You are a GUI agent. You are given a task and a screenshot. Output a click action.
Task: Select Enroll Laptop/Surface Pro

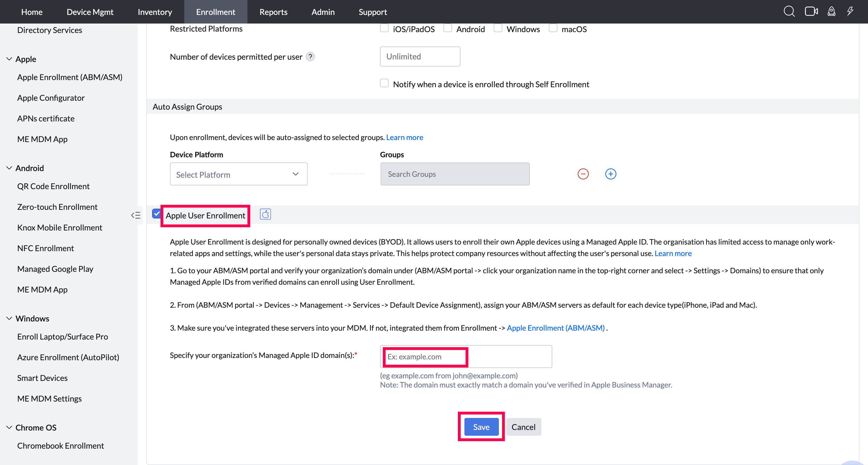(x=63, y=337)
